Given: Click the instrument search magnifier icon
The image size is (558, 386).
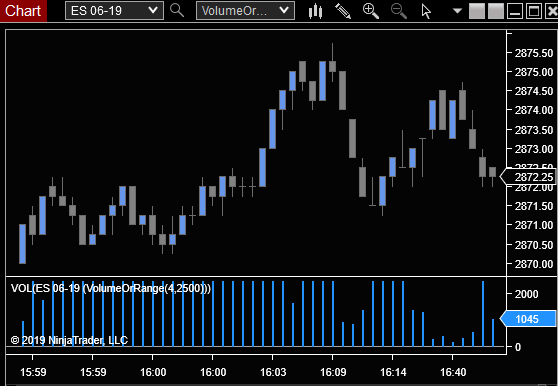Looking at the screenshot, I should point(177,10).
